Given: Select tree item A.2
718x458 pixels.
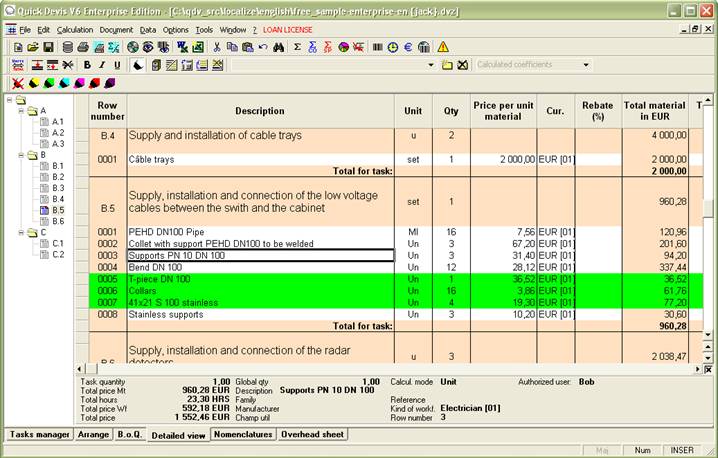Looking at the screenshot, I should coord(58,133).
